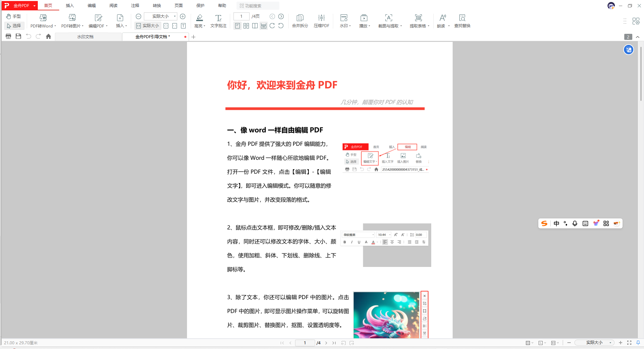
Task: Go to next page in status bar
Action: pos(326,343)
